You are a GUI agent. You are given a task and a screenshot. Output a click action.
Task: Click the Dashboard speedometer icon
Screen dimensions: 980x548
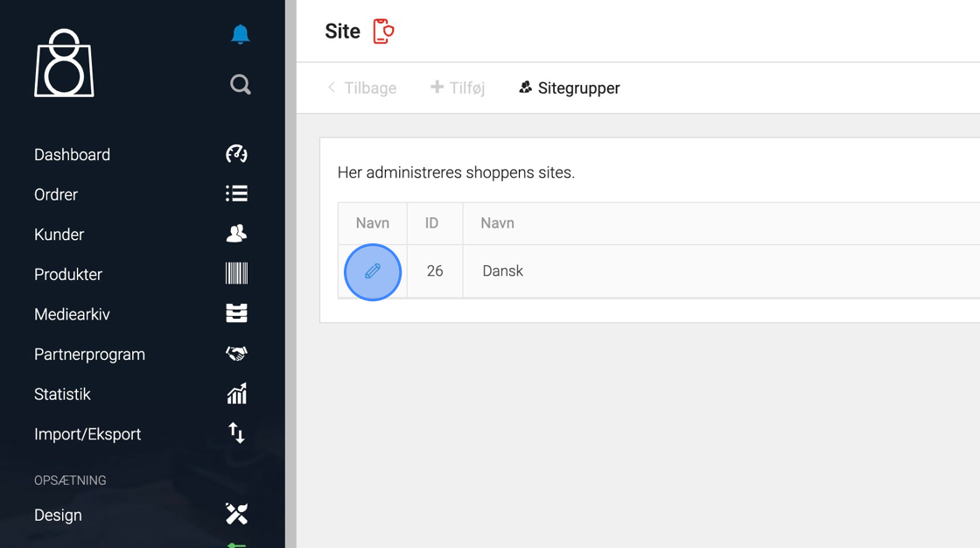[236, 154]
